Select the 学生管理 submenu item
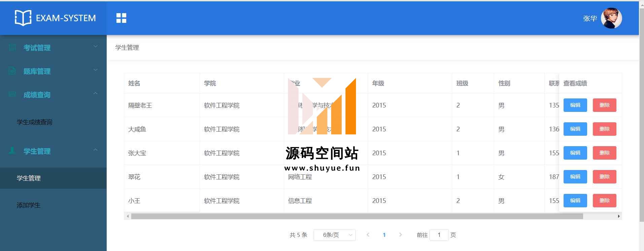Image resolution: width=644 pixels, height=251 pixels. point(53,178)
